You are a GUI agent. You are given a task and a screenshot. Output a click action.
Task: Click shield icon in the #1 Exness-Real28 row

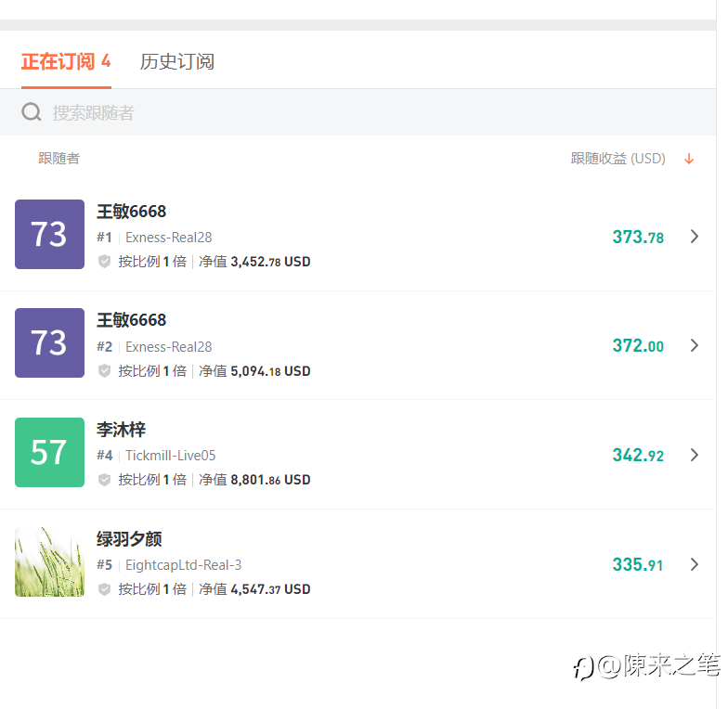(104, 262)
